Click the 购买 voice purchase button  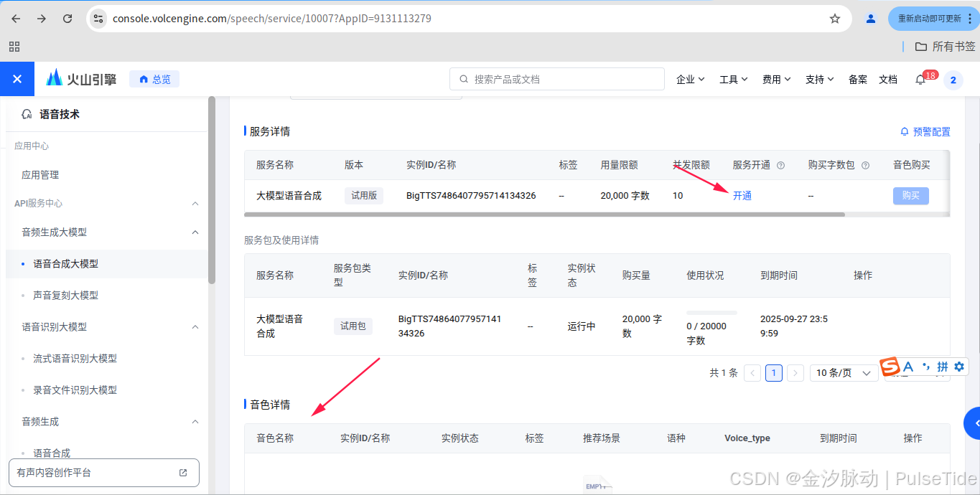911,196
